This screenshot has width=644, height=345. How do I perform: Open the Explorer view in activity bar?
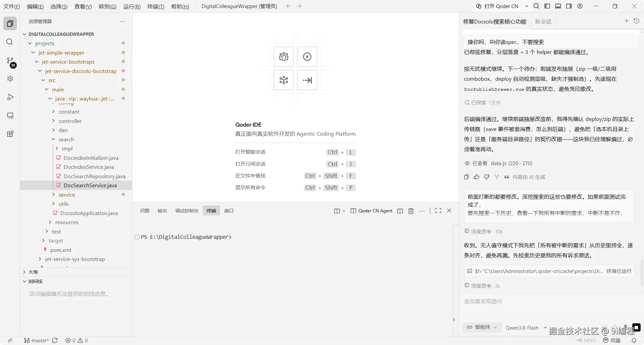(x=10, y=23)
